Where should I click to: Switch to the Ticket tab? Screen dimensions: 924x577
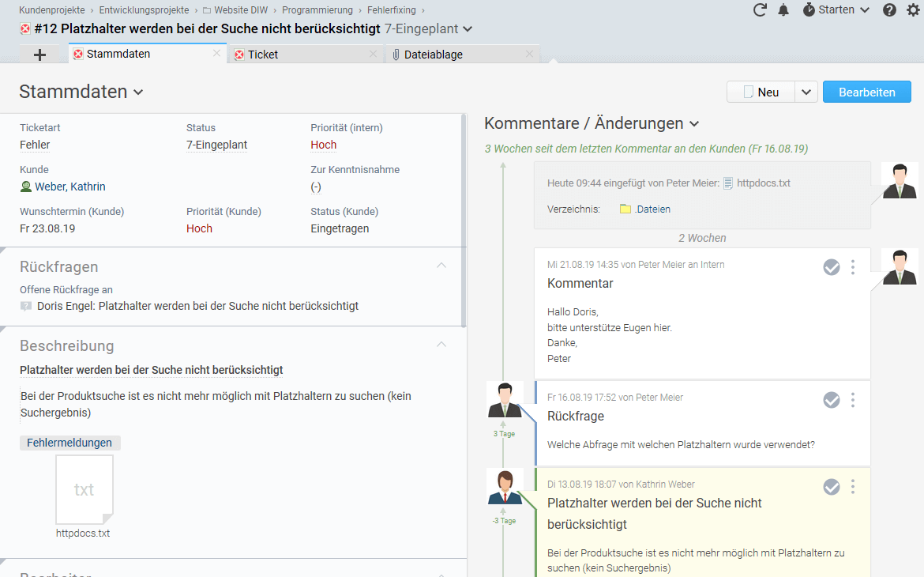pos(263,55)
